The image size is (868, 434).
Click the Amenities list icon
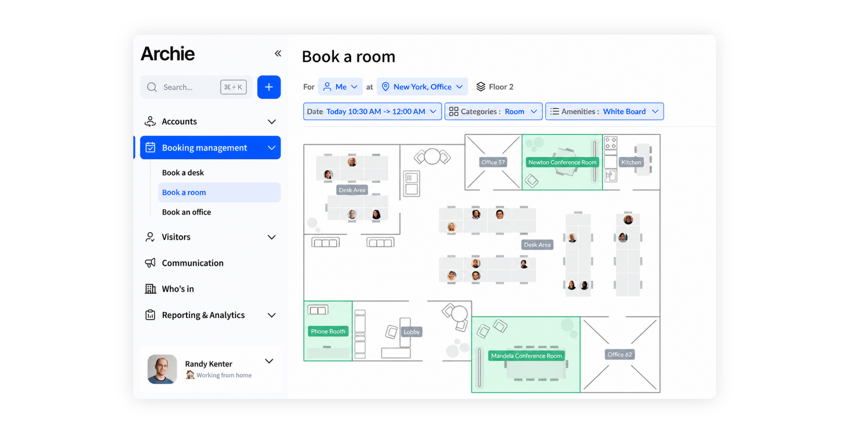[x=554, y=112]
